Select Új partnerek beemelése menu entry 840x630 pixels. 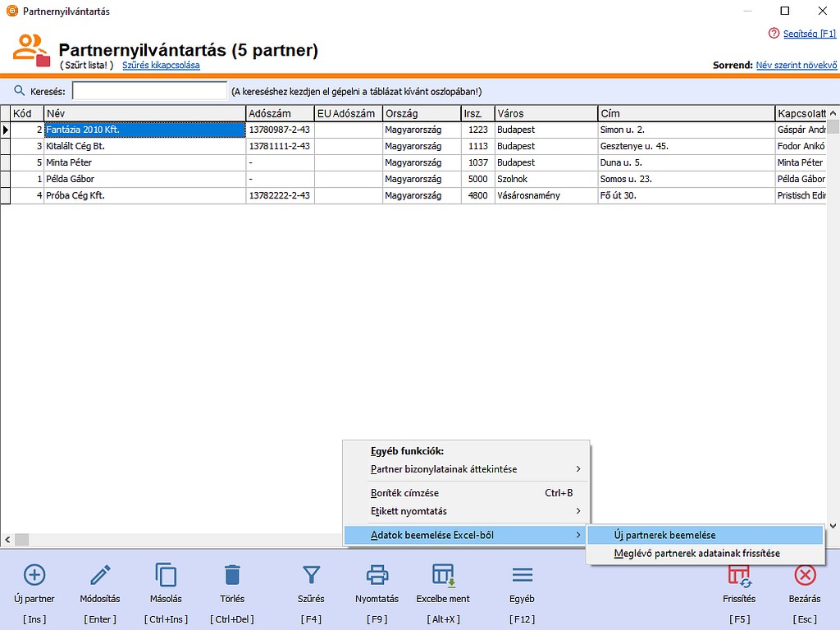[664, 535]
